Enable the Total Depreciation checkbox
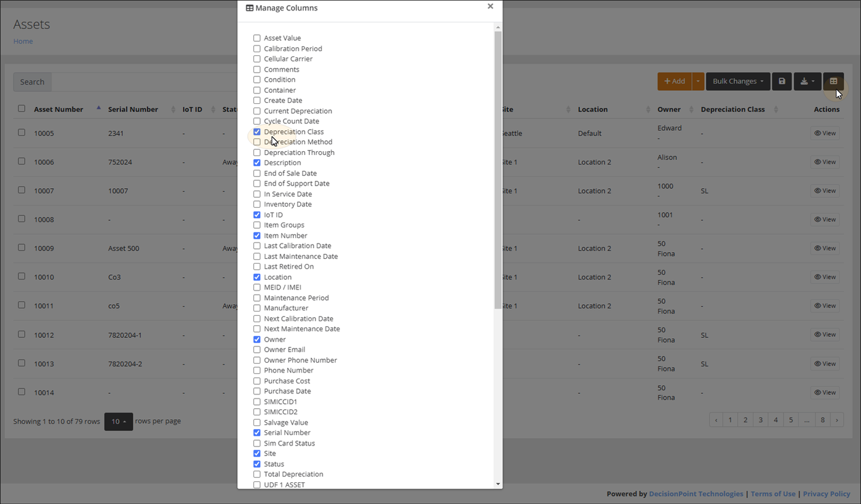 pyautogui.click(x=257, y=474)
